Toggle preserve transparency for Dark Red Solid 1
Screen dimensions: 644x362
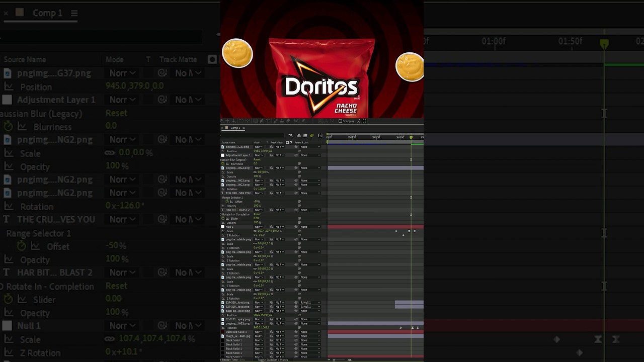tap(267, 332)
